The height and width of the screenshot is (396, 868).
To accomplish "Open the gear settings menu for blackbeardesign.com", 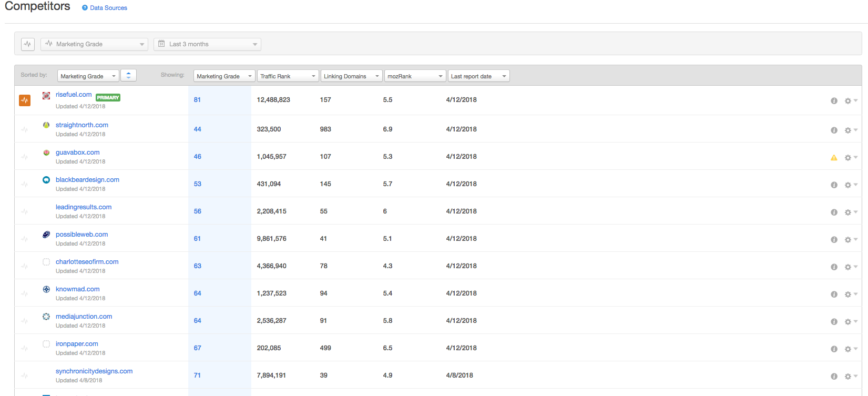I will [851, 185].
